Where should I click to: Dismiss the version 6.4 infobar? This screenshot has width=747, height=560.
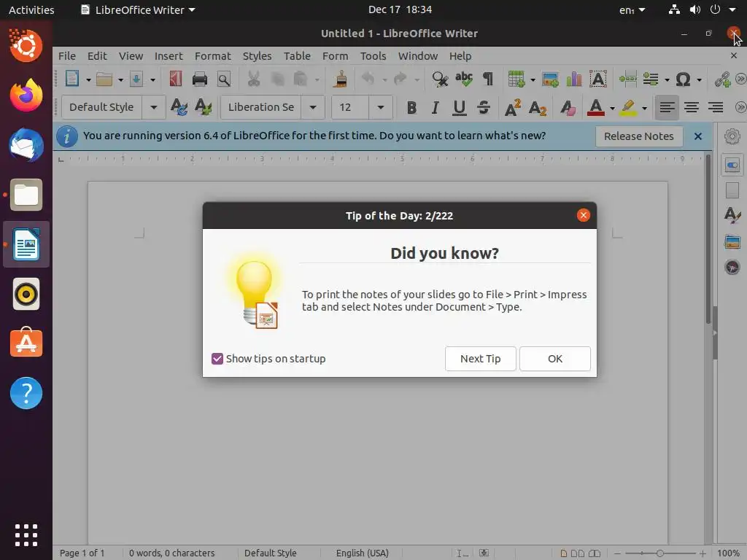[x=698, y=136]
